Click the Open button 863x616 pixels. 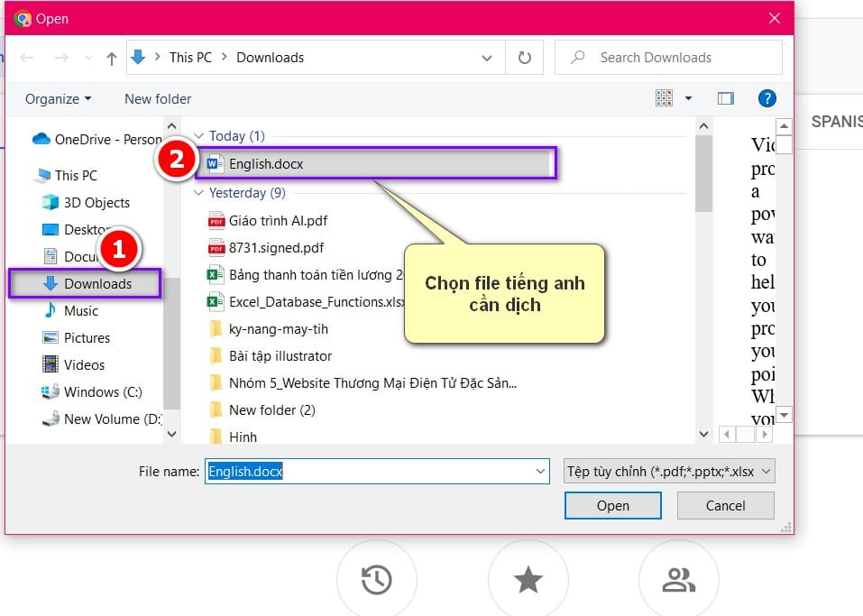612,505
